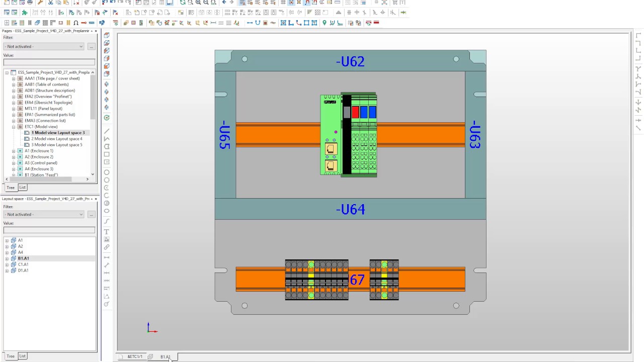This screenshot has width=644, height=362.
Task: Switch to the List tab in Pages navigator
Action: 22,188
